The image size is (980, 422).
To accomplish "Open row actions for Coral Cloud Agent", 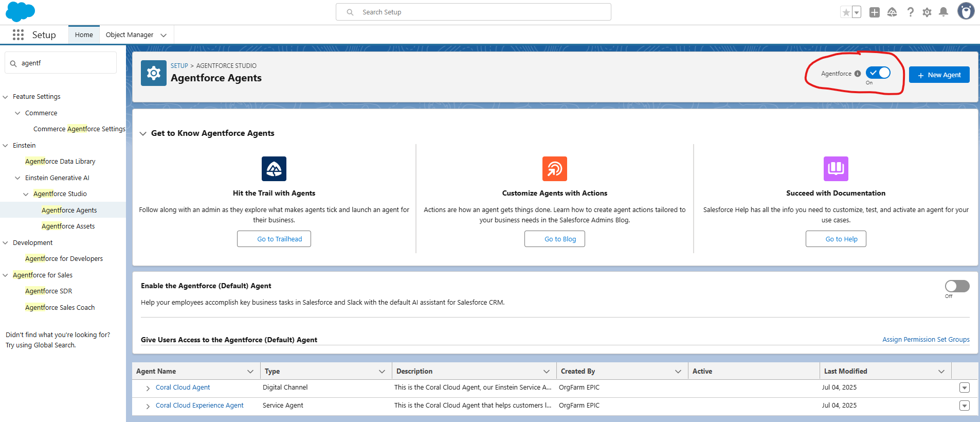I will [965, 388].
